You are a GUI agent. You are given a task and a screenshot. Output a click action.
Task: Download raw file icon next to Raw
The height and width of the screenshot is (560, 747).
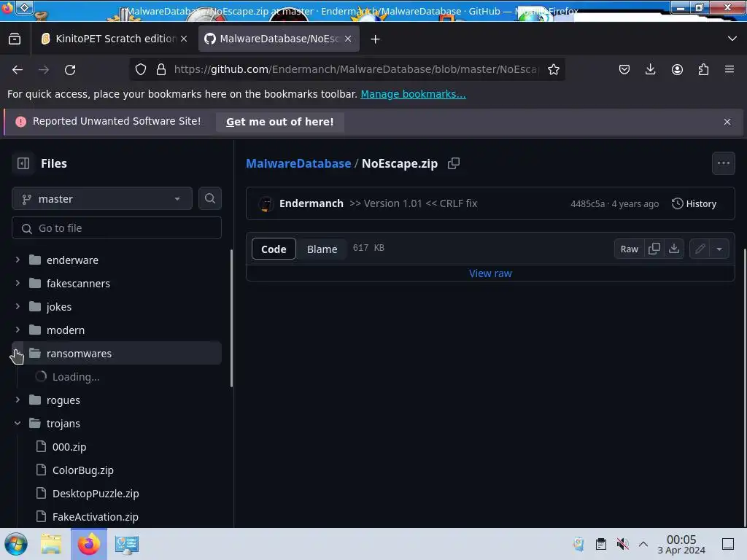click(x=673, y=249)
